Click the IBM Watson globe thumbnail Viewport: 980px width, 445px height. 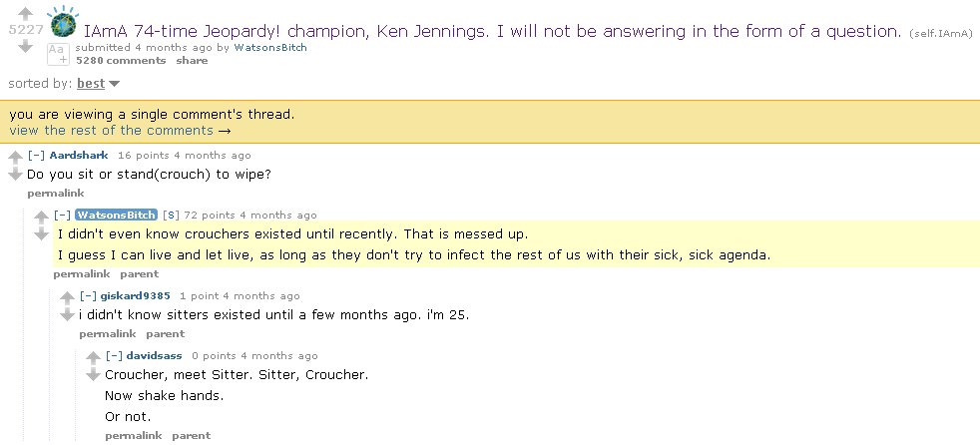tap(63, 21)
